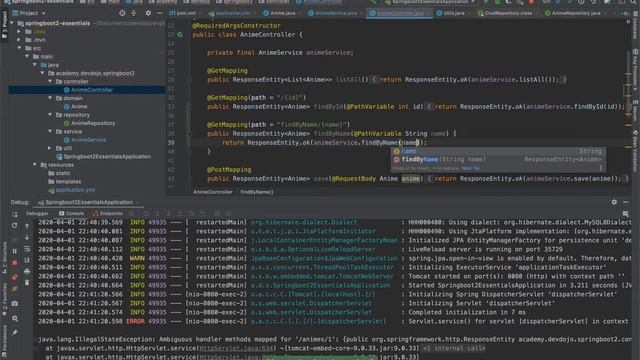The width and height of the screenshot is (640, 360).
Task: Collapse the resources folder
Action: coord(35,165)
